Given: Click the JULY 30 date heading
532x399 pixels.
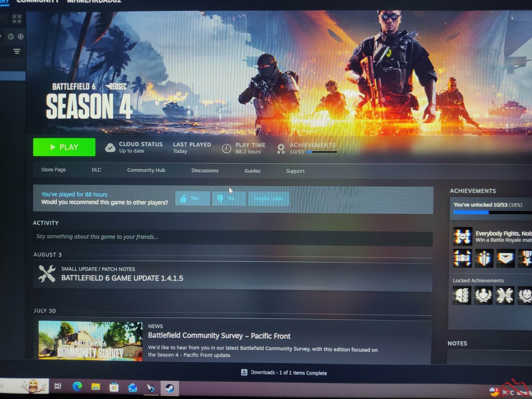Looking at the screenshot, I should (45, 311).
